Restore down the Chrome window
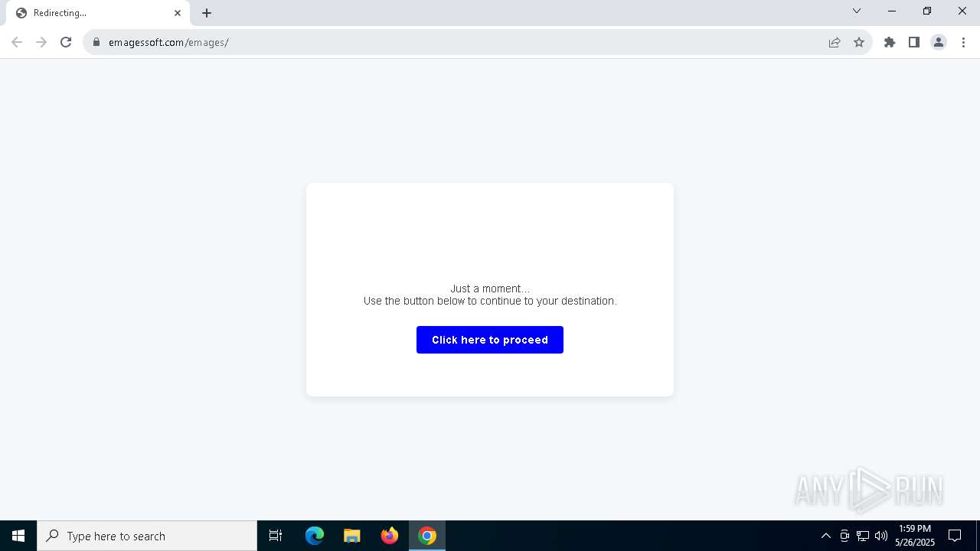Viewport: 980px width, 551px height. pyautogui.click(x=927, y=11)
